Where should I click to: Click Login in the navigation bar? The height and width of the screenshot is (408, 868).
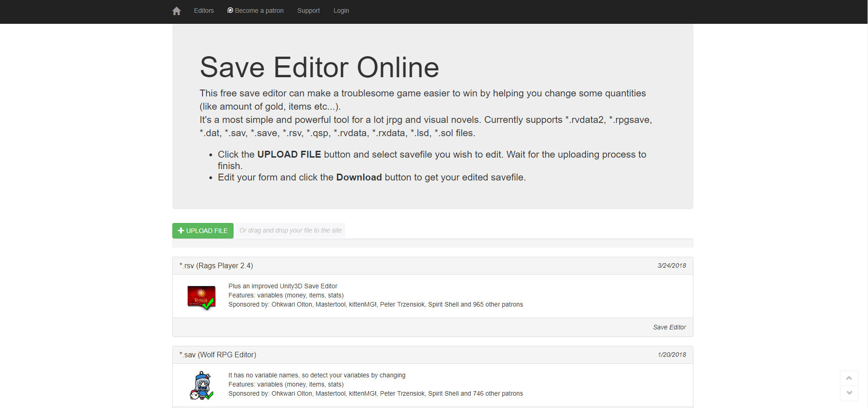pos(341,11)
